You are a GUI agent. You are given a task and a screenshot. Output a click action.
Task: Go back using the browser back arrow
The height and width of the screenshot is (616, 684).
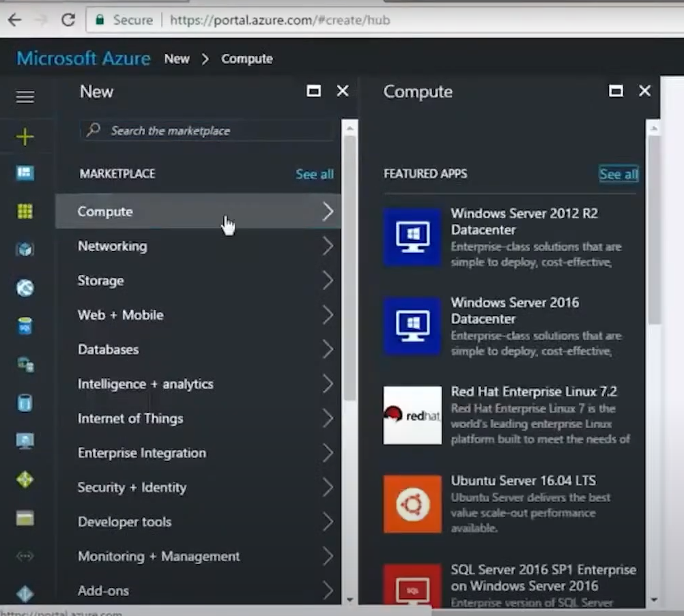click(15, 20)
